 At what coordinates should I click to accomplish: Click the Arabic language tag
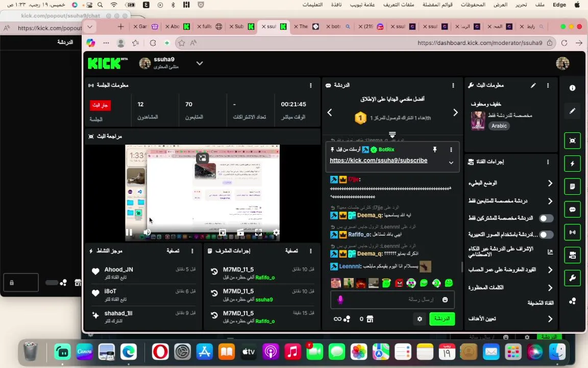499,126
